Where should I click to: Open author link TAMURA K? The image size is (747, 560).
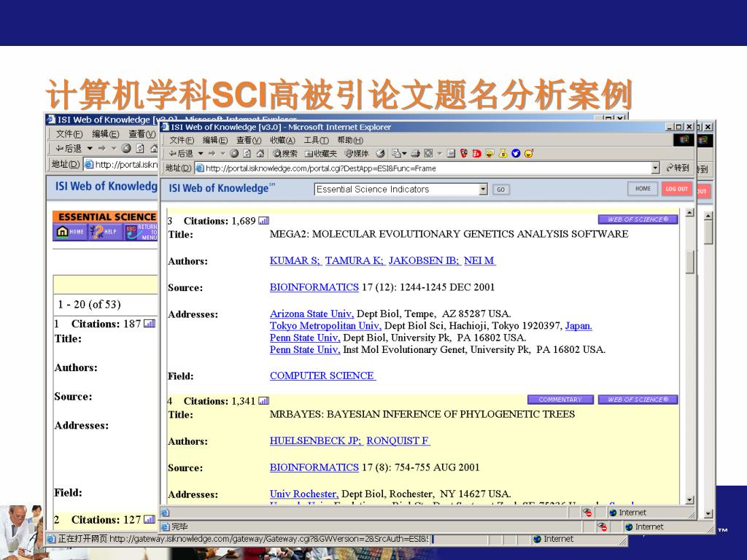coord(355,260)
